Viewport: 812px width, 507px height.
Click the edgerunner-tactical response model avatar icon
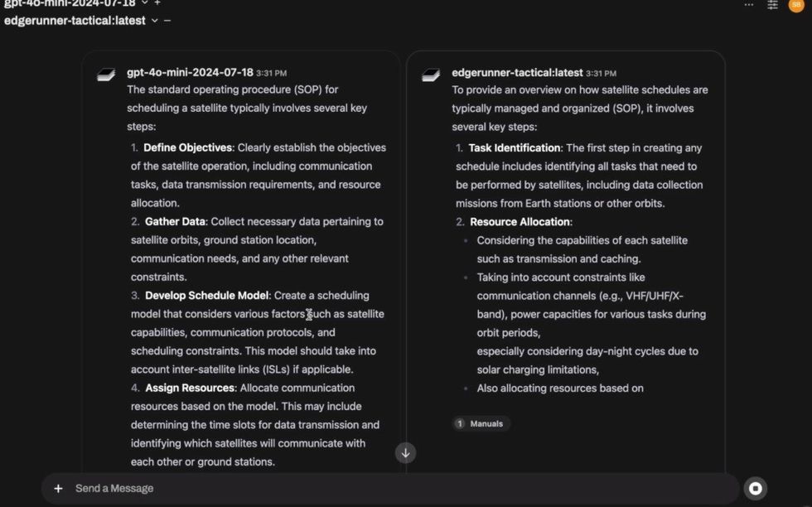pos(431,75)
